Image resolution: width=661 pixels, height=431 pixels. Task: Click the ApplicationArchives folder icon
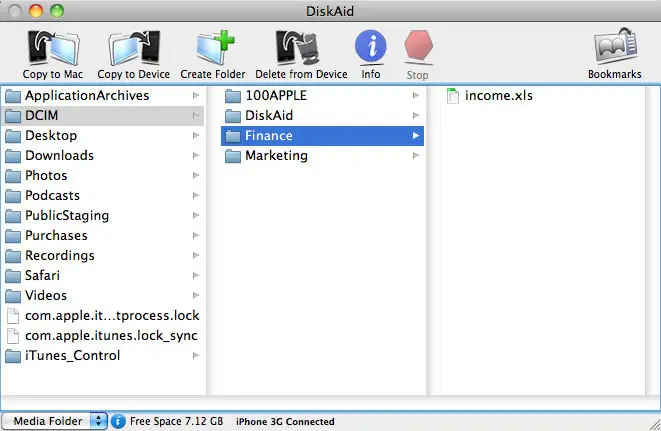(x=13, y=96)
